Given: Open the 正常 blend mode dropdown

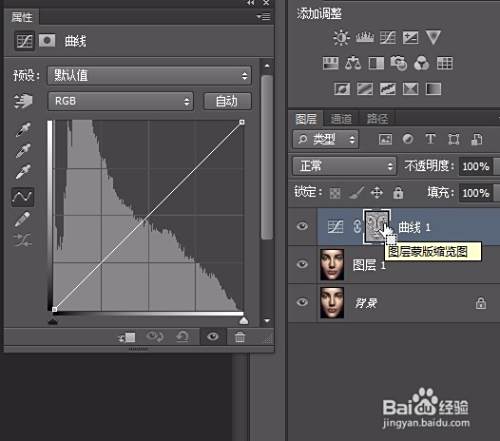Looking at the screenshot, I should click(x=344, y=166).
